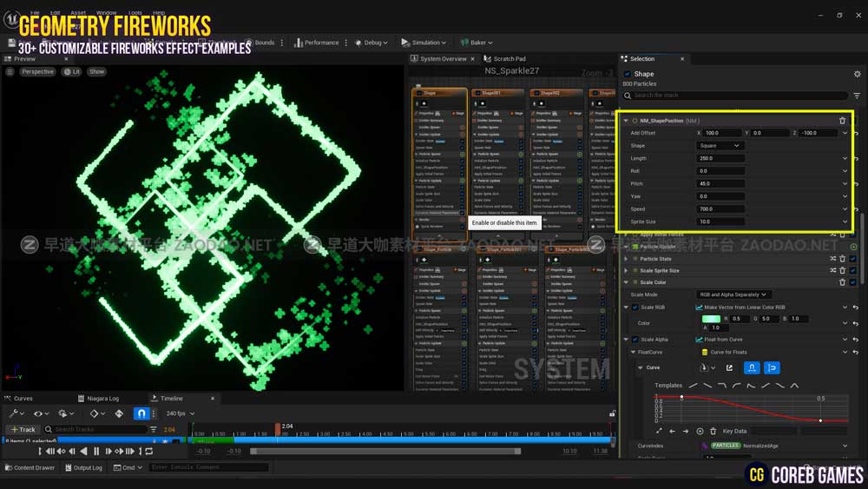Delete the Particle State module
Image resolution: width=868 pixels, height=489 pixels.
tap(843, 259)
